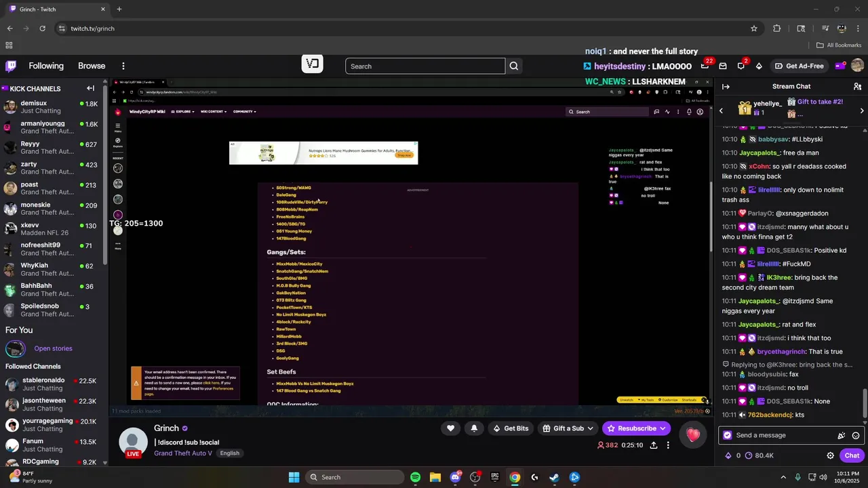Show next chat gift leaderboard arrow
This screenshot has width=868, height=488.
pos(862,110)
